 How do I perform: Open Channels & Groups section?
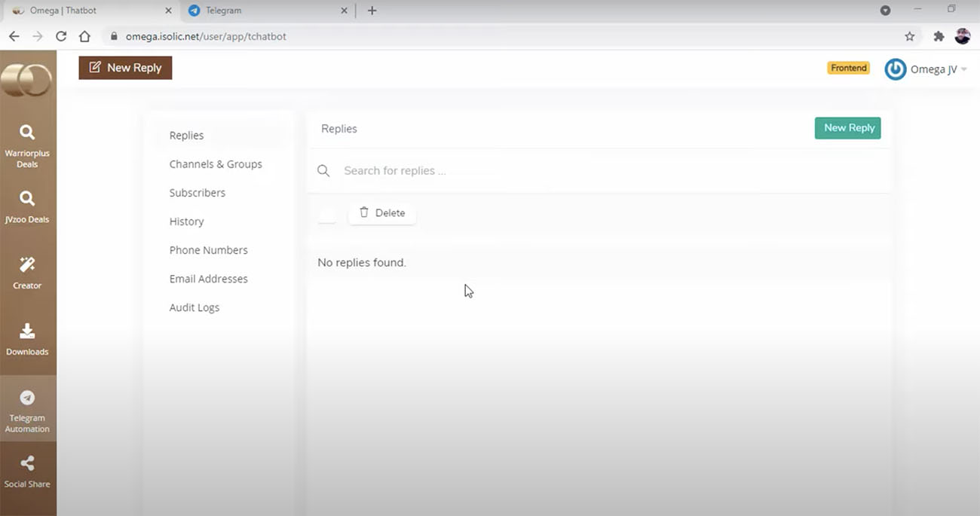tap(216, 164)
